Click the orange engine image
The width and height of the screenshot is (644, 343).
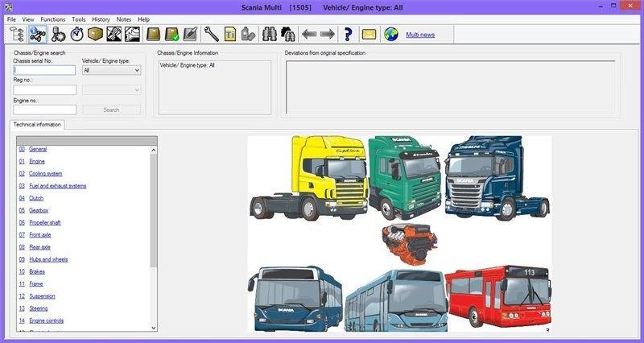(x=410, y=244)
